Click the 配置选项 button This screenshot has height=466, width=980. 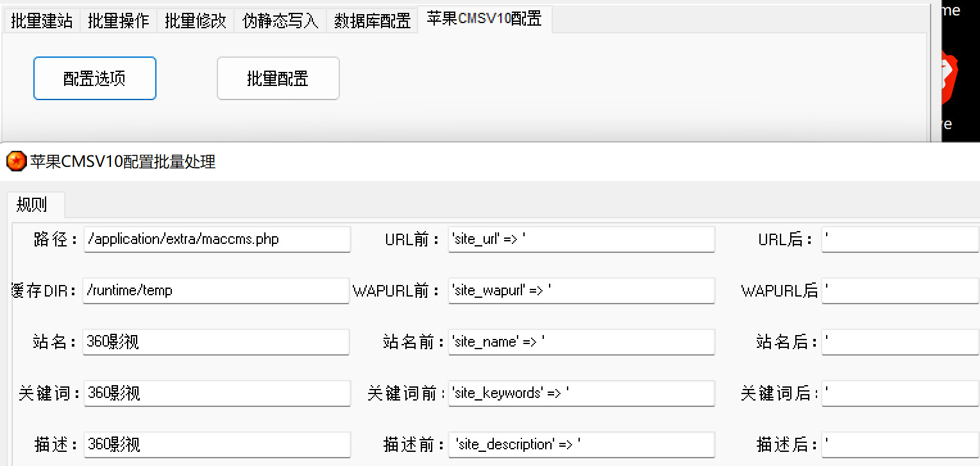pos(95,78)
